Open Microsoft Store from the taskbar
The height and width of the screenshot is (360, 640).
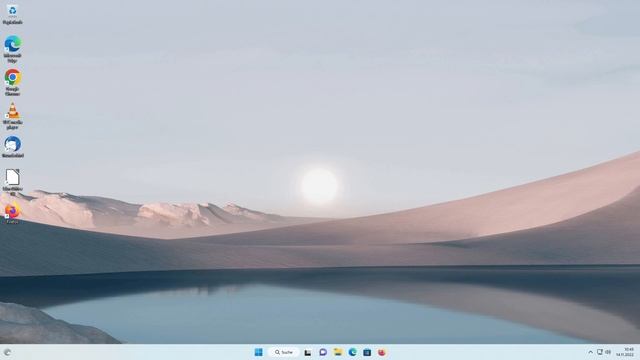pyautogui.click(x=367, y=352)
